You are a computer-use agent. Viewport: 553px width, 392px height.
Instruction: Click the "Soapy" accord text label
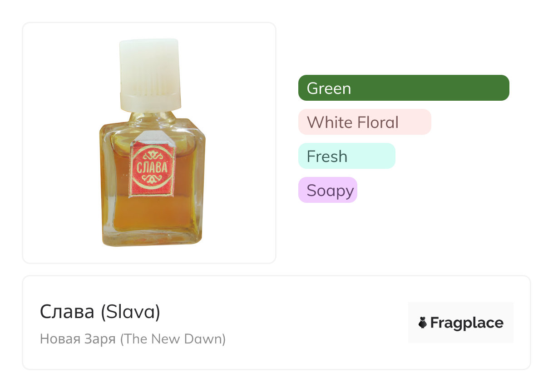330,191
